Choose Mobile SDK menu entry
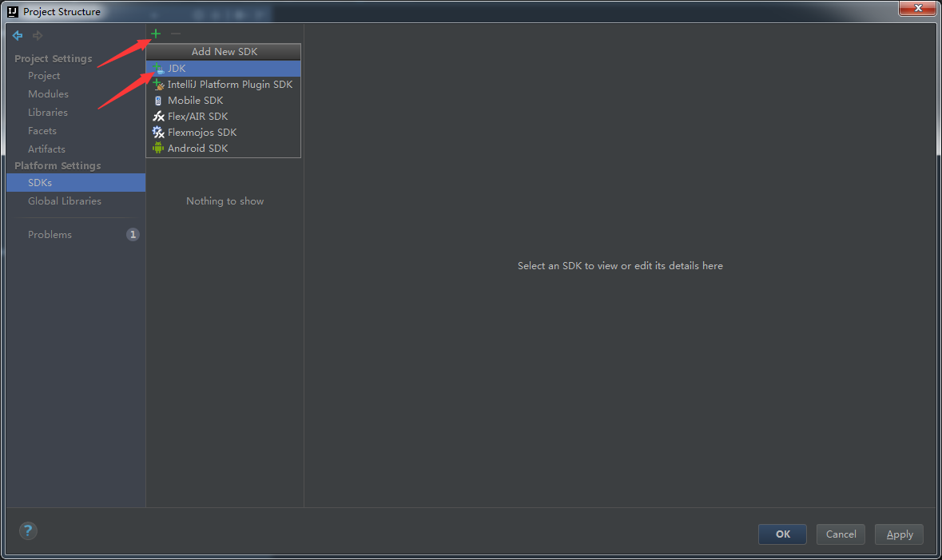 click(224, 101)
